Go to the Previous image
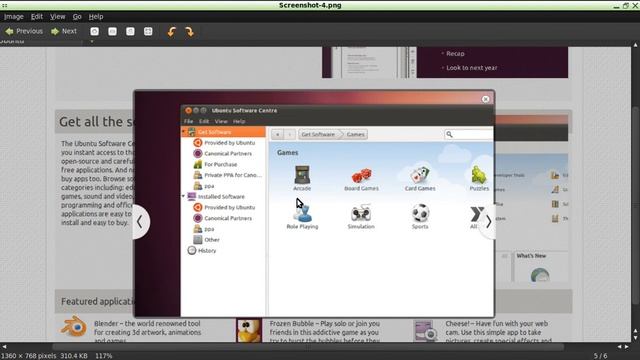This screenshot has height=360, width=640. pyautogui.click(x=24, y=31)
